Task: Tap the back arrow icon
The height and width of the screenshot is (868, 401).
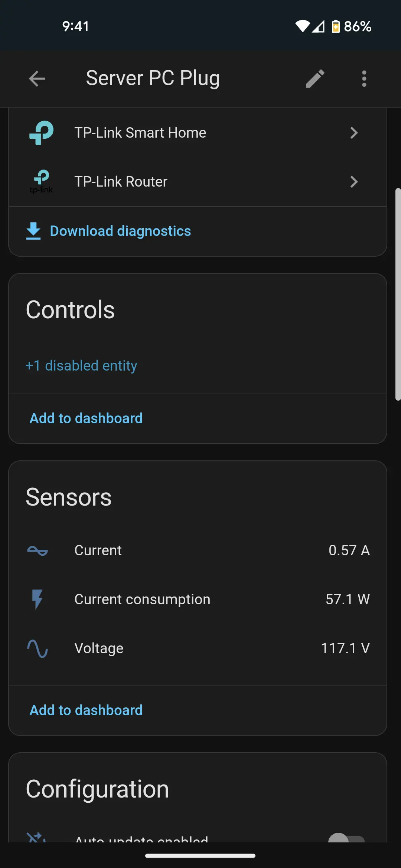Action: pyautogui.click(x=37, y=79)
